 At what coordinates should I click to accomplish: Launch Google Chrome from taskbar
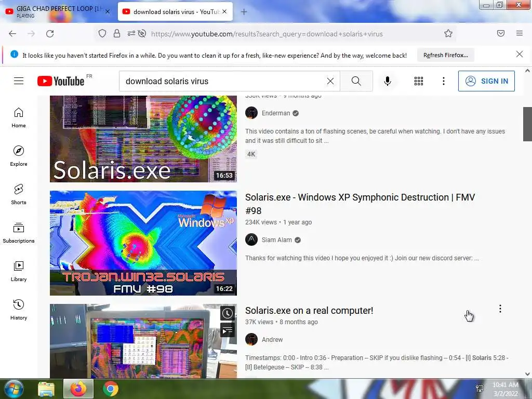[x=111, y=389]
